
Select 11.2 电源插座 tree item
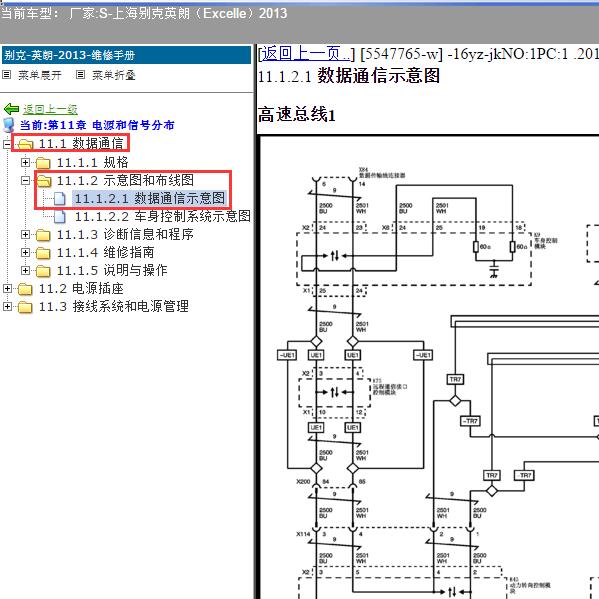81,288
